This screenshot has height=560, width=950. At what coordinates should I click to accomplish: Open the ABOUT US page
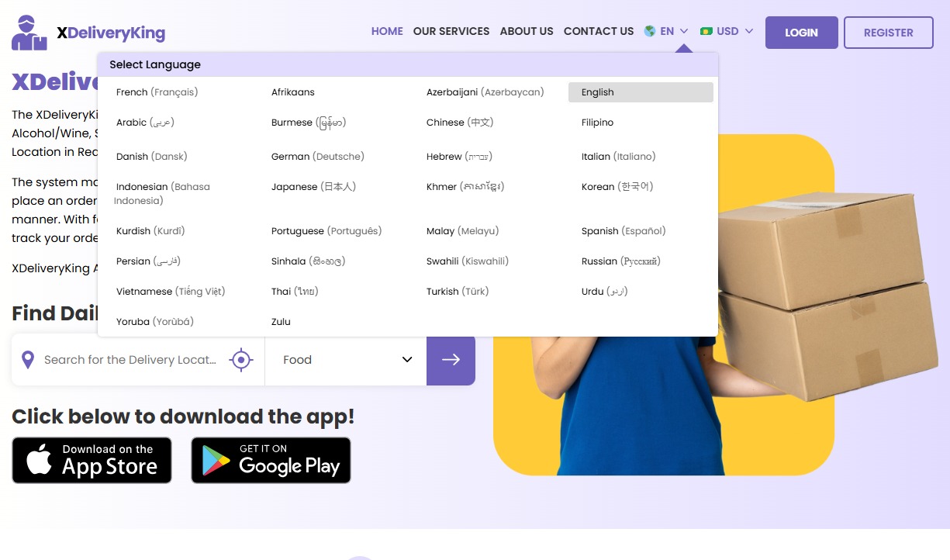coord(527,31)
